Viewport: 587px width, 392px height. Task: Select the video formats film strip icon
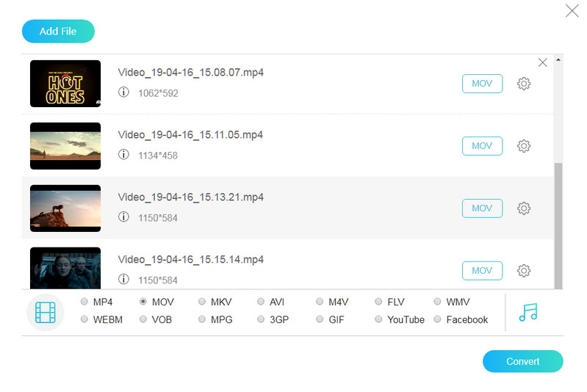point(45,312)
